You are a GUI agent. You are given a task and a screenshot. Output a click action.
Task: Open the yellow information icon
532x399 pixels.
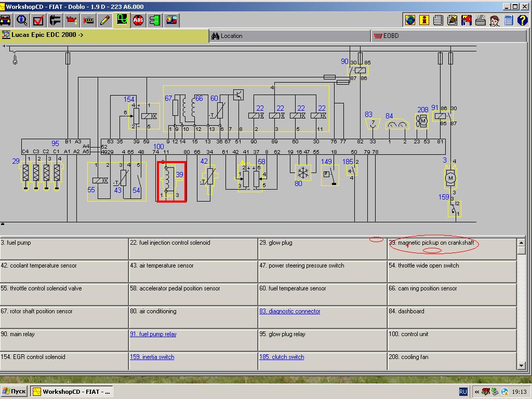point(424,20)
